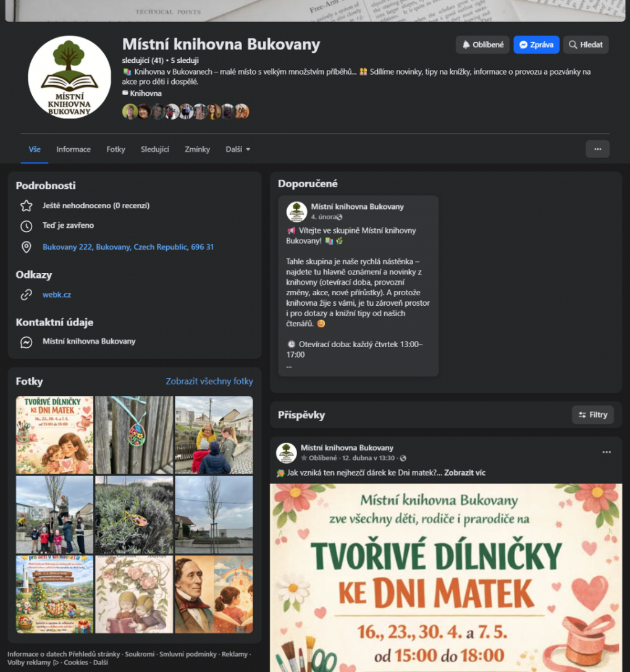Viewport: 630px width, 672px height.
Task: Click the location pin icon by the address
Action: pos(27,247)
